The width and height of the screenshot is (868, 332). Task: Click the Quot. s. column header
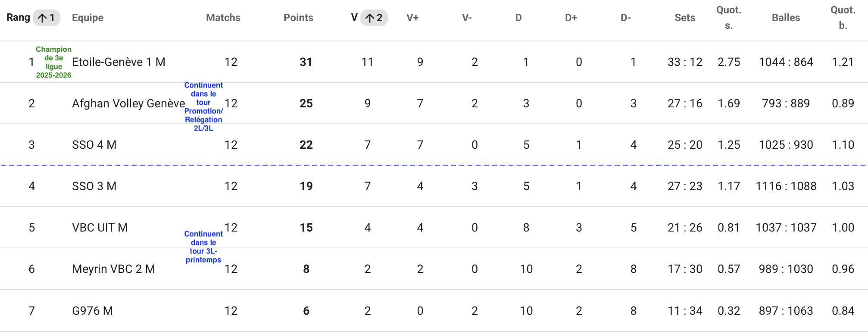[x=729, y=18]
